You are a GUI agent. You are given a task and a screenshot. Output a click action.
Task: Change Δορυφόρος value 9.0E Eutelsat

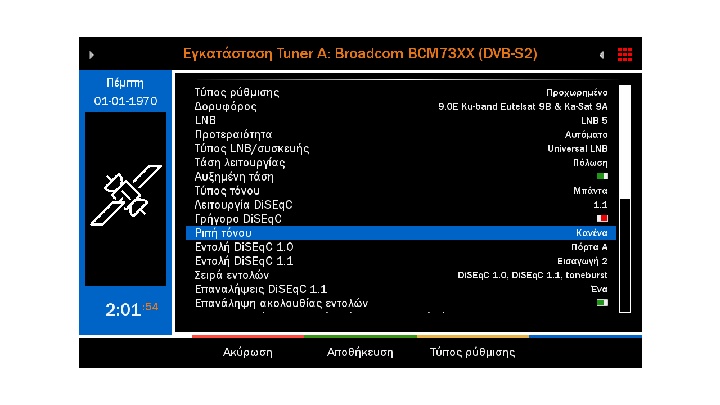coord(523,107)
